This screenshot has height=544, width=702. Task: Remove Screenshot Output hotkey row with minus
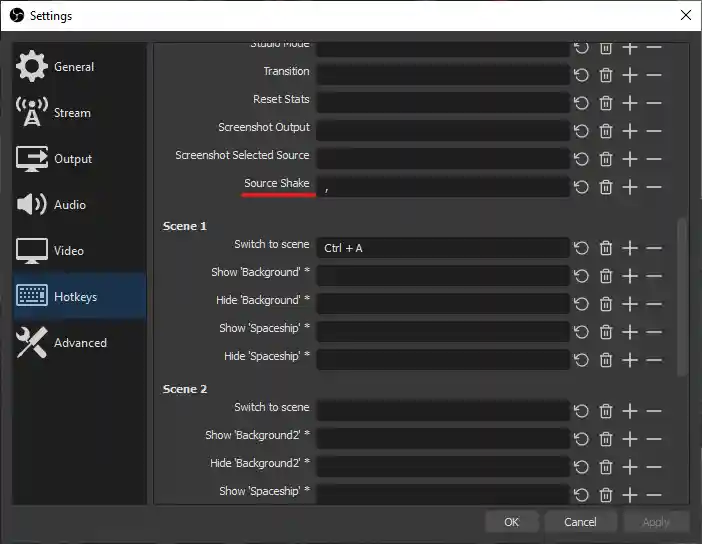point(654,131)
